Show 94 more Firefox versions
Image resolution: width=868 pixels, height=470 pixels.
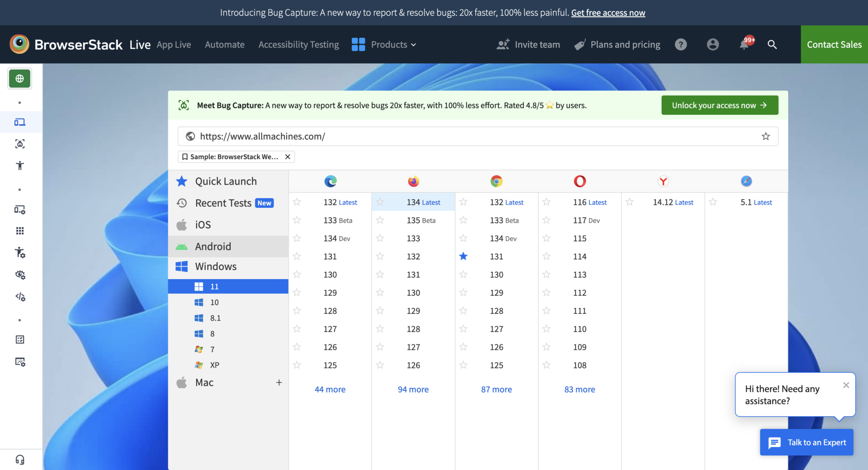(x=413, y=389)
